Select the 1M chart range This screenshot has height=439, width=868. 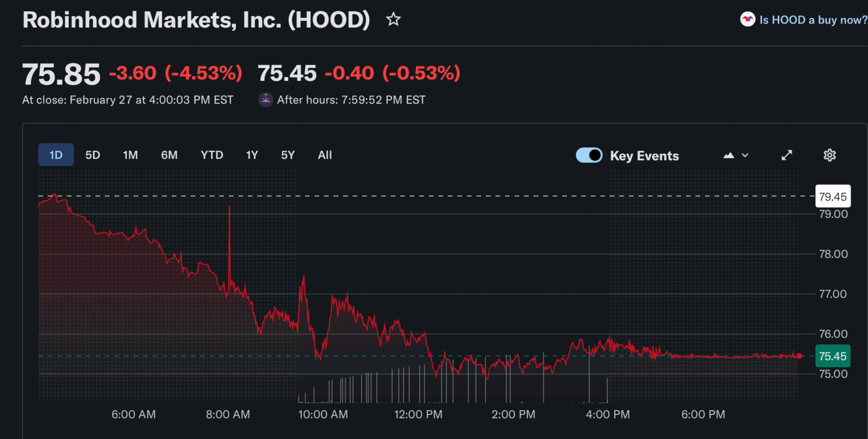click(x=130, y=155)
